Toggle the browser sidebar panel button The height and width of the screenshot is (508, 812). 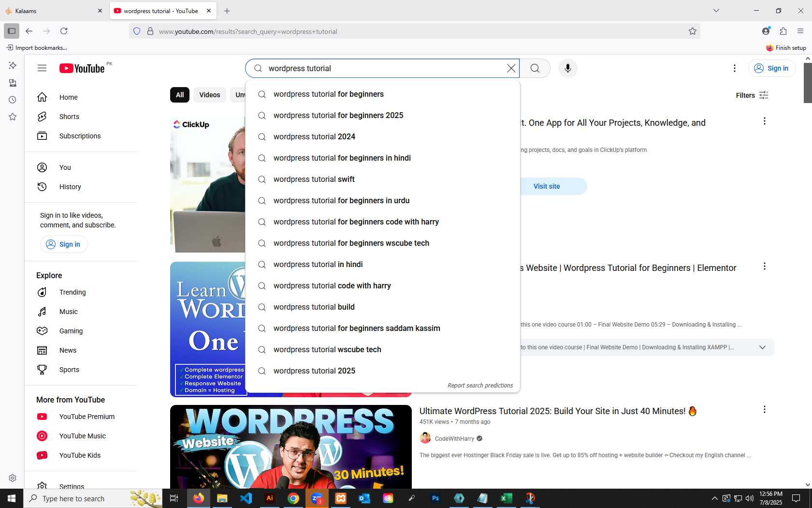click(12, 31)
